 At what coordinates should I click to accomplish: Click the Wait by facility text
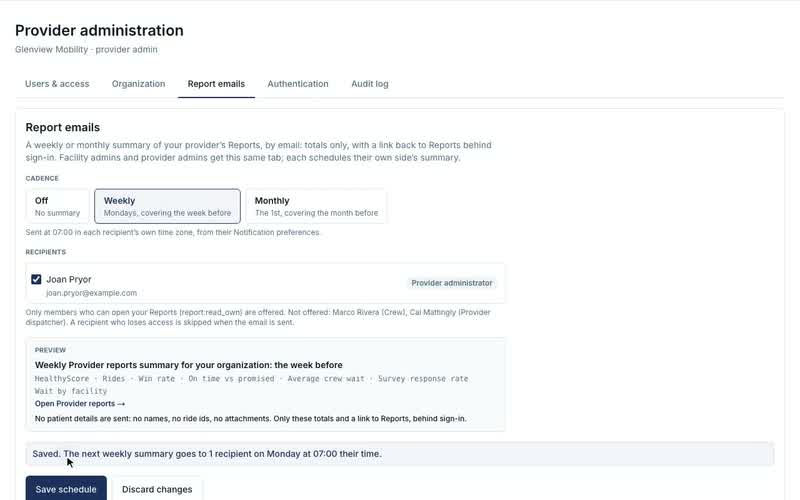coord(71,391)
